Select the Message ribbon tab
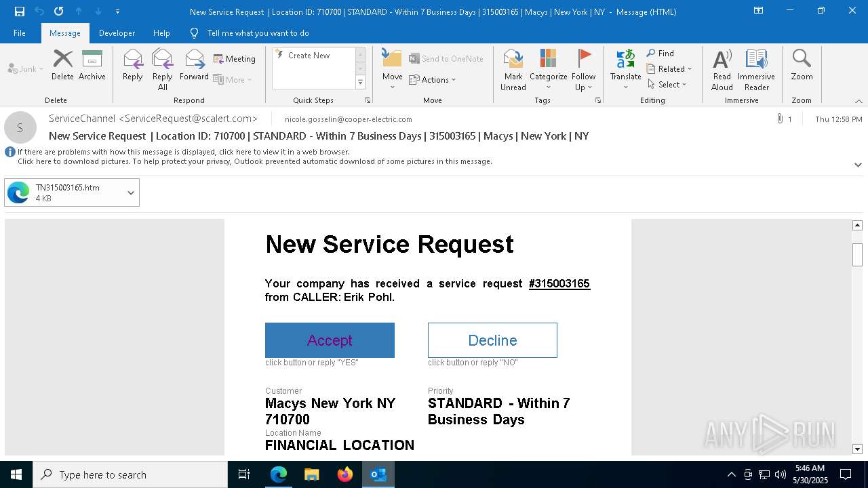The width and height of the screenshot is (868, 488). pos(65,33)
